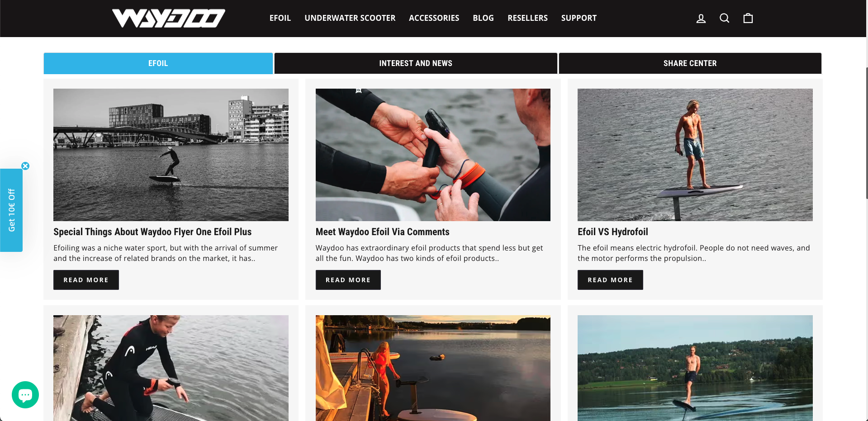Viewport: 868px width, 421px height.
Task: Click the hands holding remote controller thumbnail
Action: click(x=433, y=155)
